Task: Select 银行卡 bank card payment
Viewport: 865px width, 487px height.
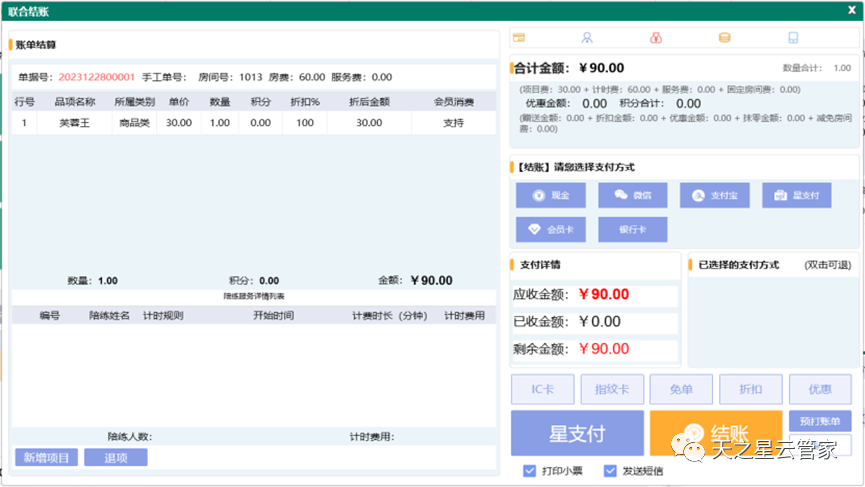Action: pos(632,229)
